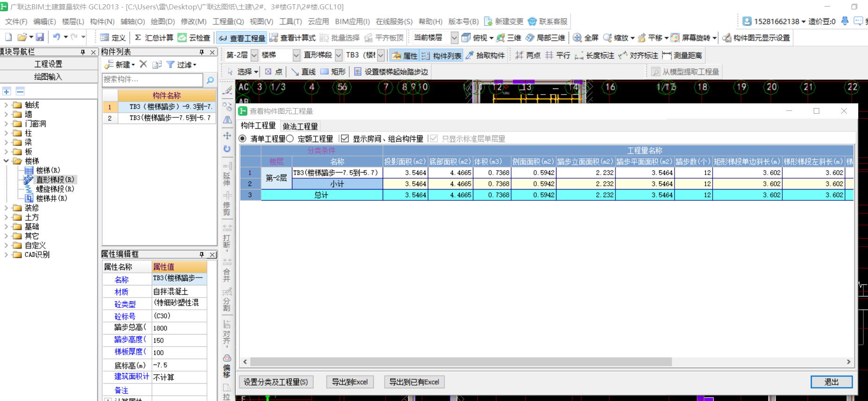
Task: Open 定义 definition tool
Action: click(113, 38)
